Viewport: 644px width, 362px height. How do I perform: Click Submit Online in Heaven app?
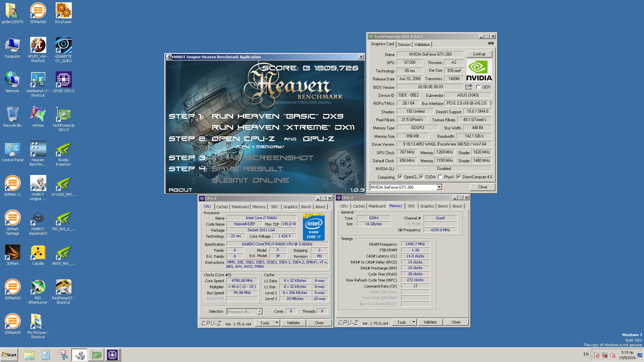click(x=250, y=180)
